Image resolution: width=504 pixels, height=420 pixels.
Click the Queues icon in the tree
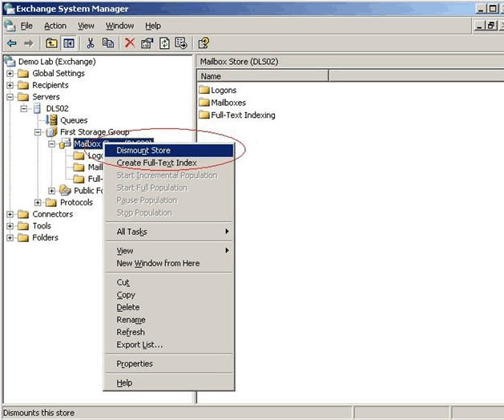tap(51, 120)
